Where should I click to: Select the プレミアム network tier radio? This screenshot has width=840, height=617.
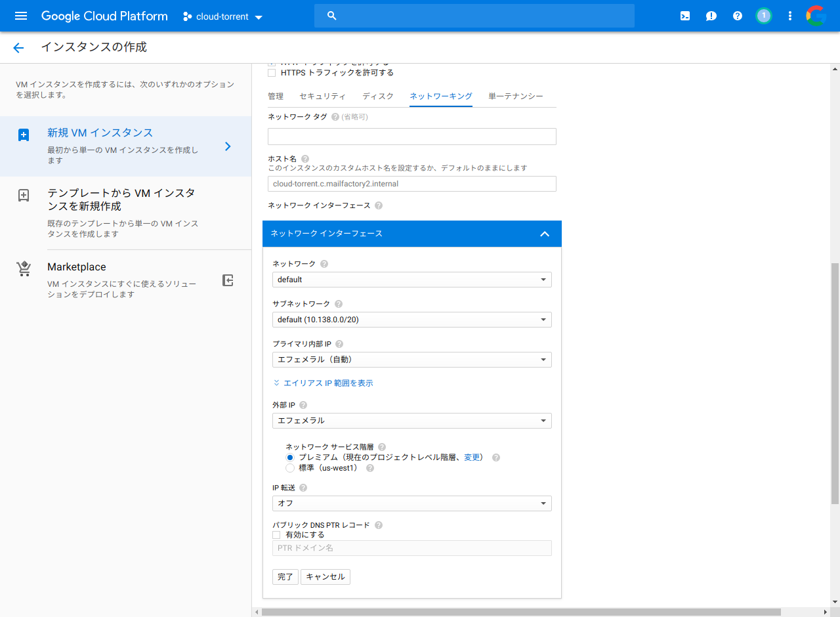290,457
